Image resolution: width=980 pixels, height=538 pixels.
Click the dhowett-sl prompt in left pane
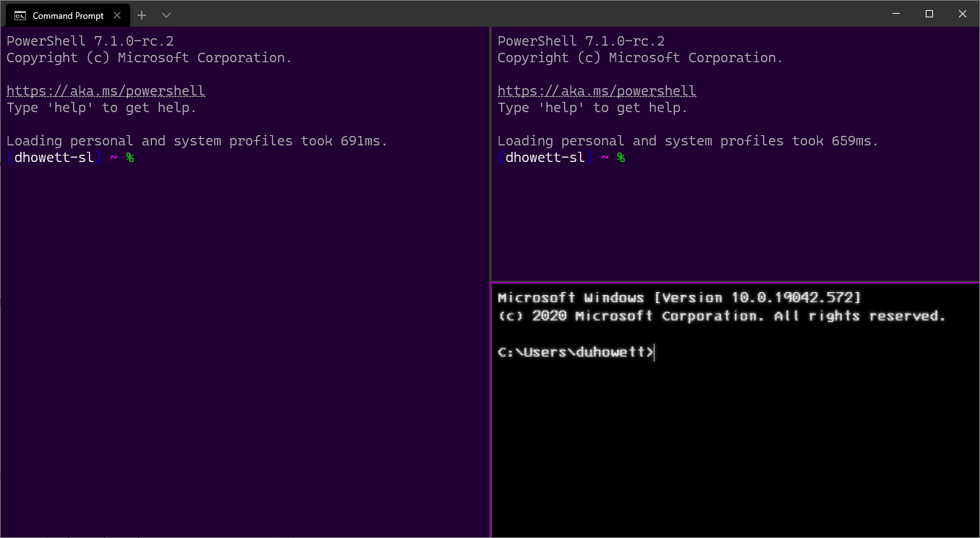pyautogui.click(x=54, y=157)
